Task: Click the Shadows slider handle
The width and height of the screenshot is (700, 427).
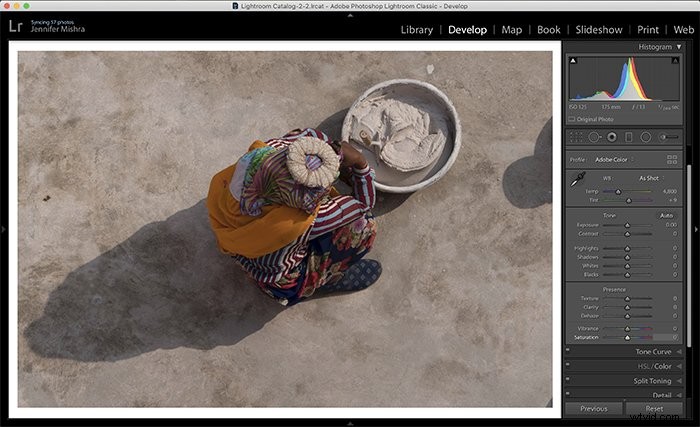Action: coord(627,257)
